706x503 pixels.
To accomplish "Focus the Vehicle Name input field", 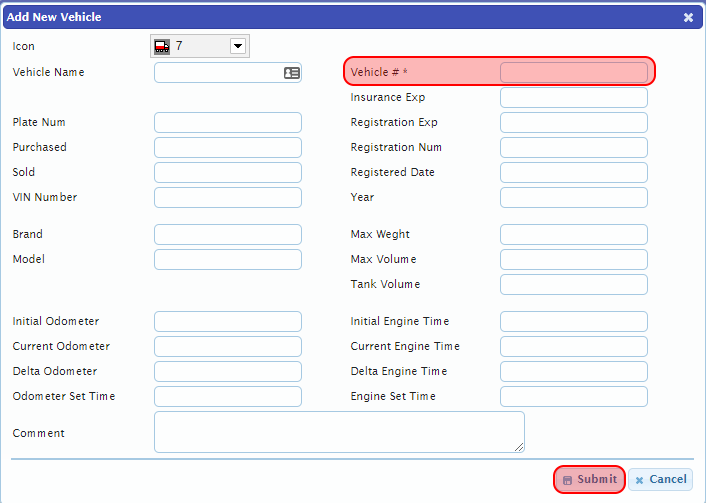I will pos(228,73).
